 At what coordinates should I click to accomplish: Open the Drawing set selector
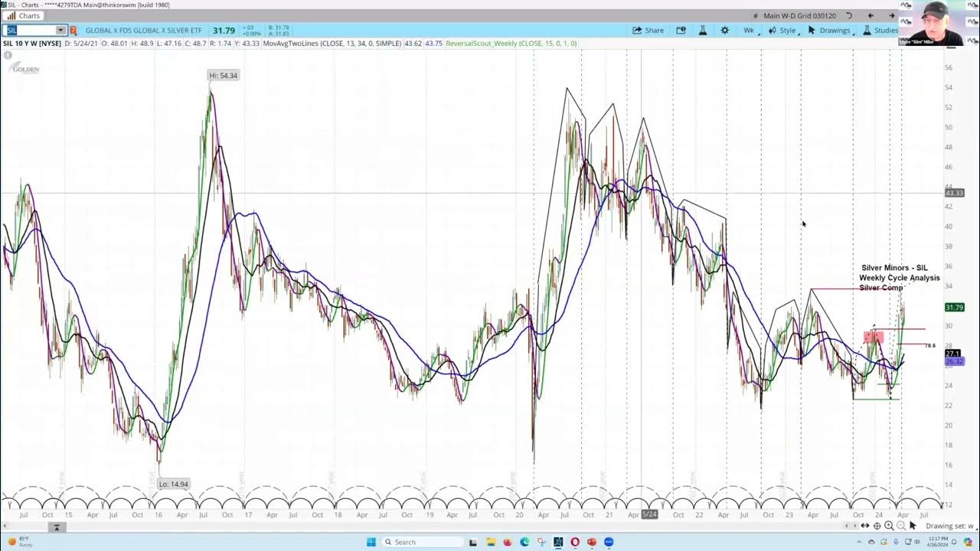(951, 526)
